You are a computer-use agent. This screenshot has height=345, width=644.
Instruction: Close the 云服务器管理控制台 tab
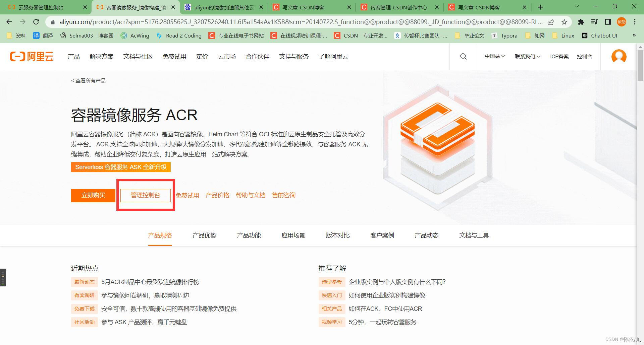pos(85,7)
